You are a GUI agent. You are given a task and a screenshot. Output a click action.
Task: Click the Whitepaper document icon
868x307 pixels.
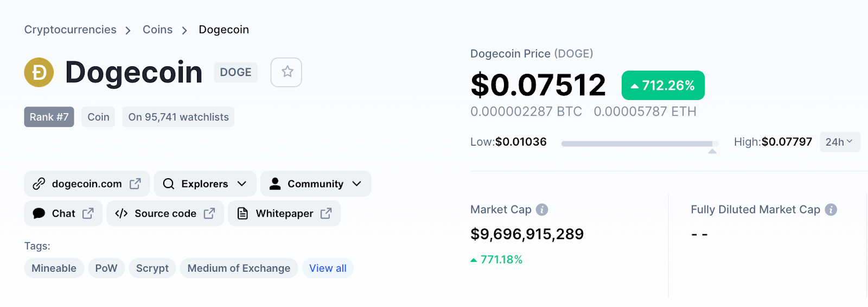(242, 214)
